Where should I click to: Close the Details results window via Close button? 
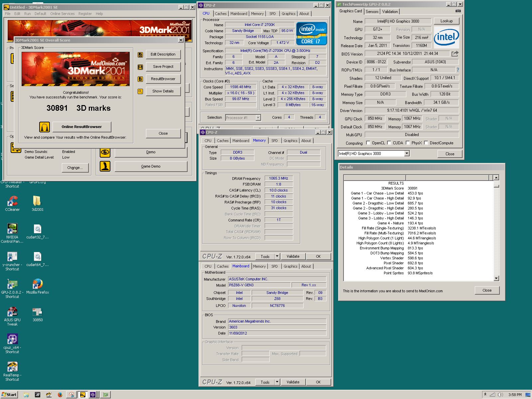tap(487, 290)
